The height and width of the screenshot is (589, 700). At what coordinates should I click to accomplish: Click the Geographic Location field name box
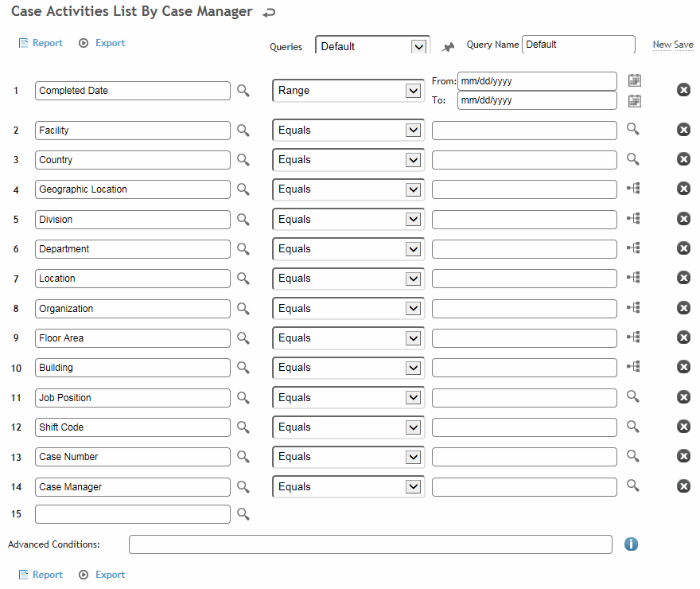coord(133,189)
